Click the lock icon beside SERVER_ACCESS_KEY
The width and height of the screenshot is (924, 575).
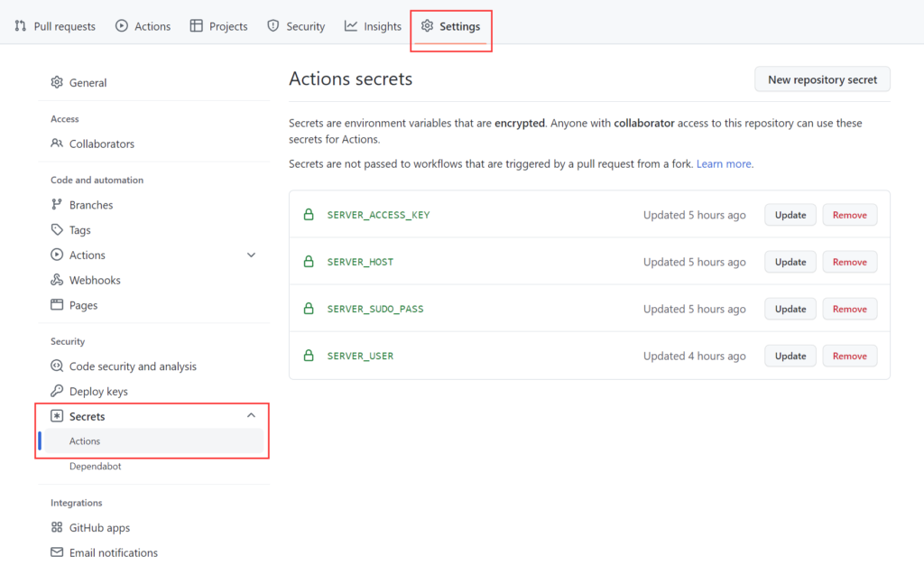tap(309, 215)
